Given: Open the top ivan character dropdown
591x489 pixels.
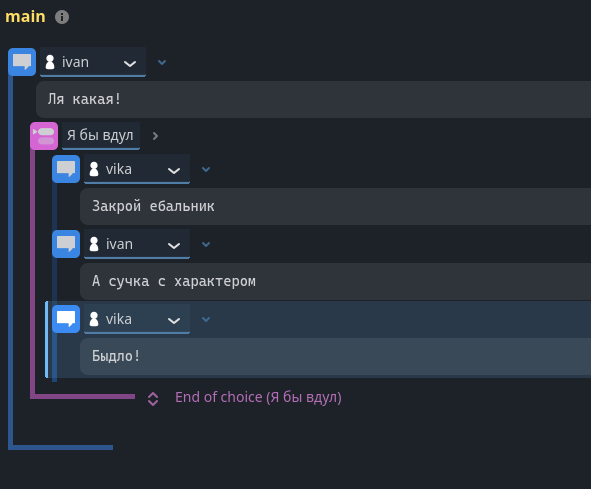Looking at the screenshot, I should (x=93, y=62).
